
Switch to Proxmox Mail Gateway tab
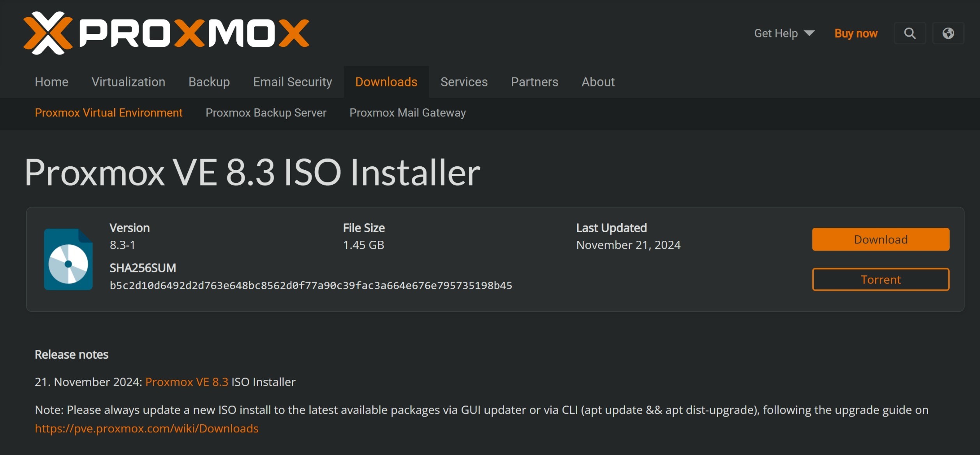click(407, 113)
